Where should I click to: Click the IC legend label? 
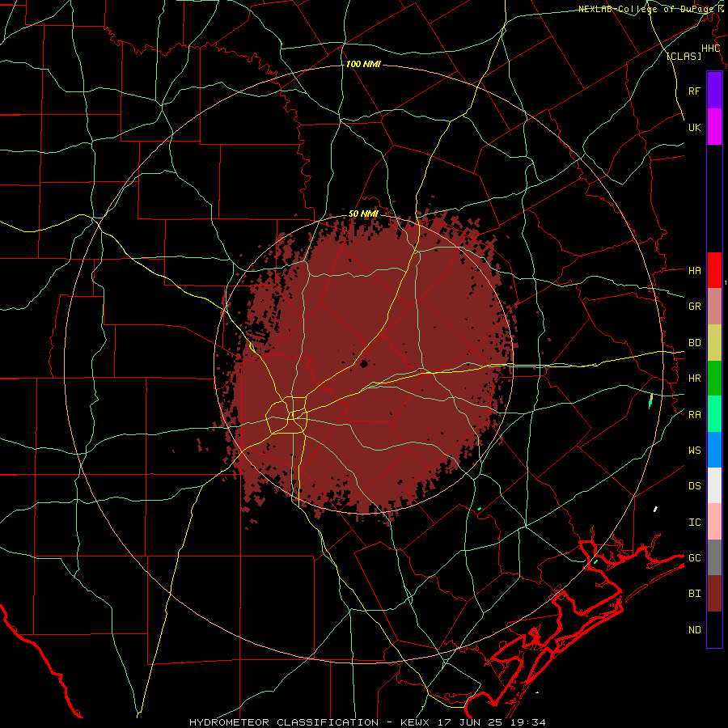695,523
